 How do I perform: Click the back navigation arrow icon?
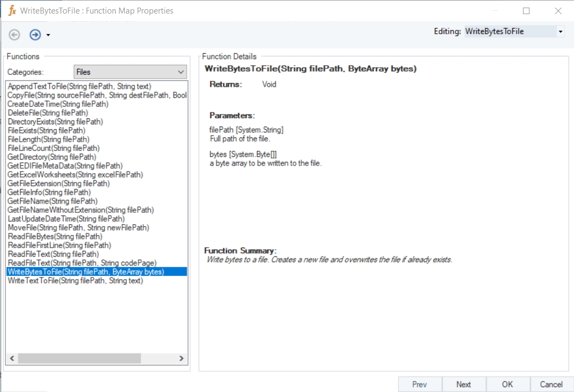pyautogui.click(x=15, y=35)
